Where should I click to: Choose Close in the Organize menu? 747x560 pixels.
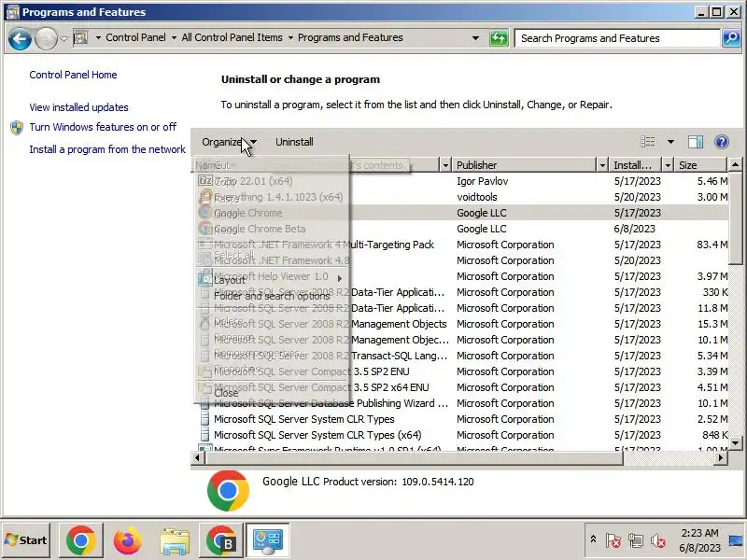pos(272,393)
